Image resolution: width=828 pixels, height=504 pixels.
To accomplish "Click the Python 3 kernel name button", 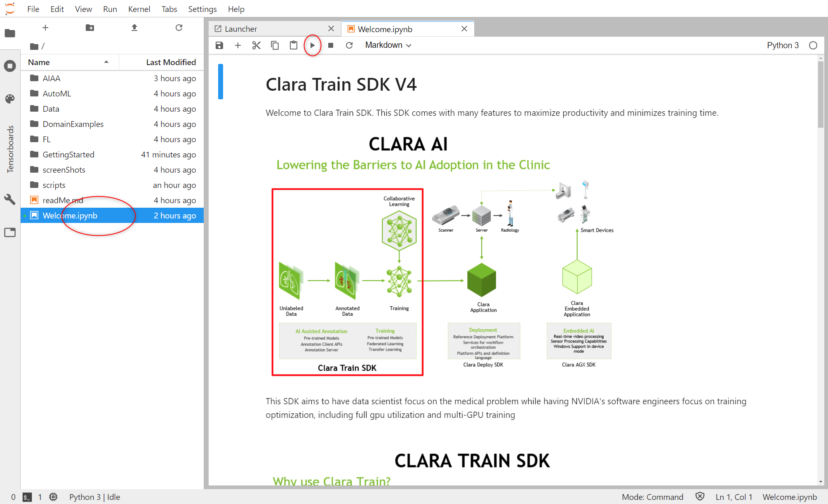I will (782, 45).
